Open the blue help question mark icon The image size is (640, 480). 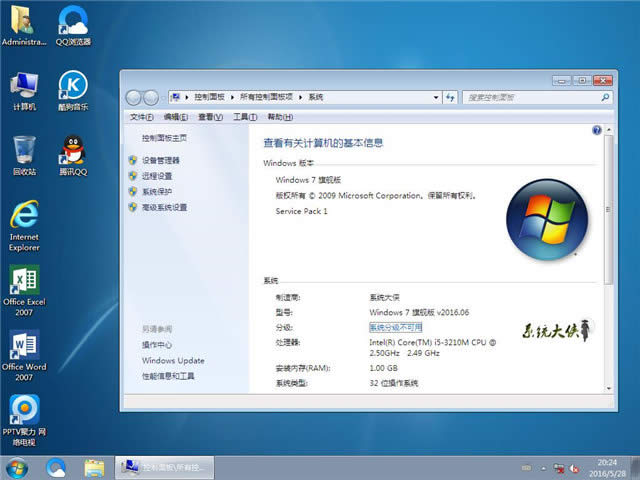[x=597, y=130]
